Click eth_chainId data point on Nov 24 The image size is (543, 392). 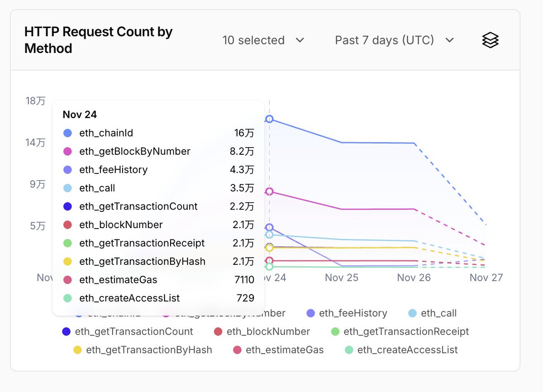(x=269, y=119)
